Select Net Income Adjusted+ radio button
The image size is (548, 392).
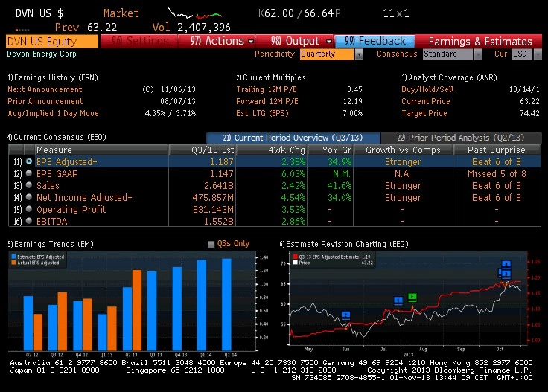[29, 197]
